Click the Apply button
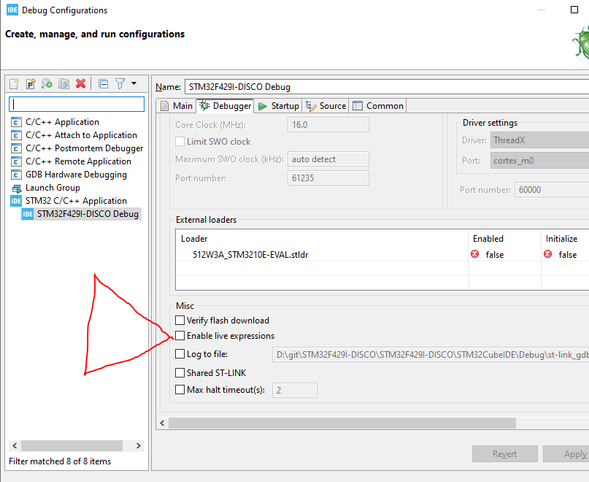This screenshot has height=482, width=589. click(566, 454)
